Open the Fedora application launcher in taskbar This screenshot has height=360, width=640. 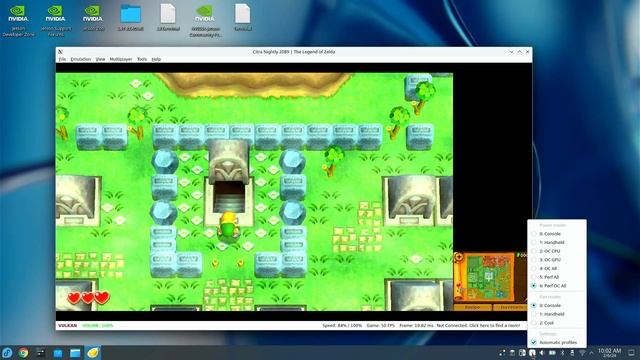click(7, 353)
